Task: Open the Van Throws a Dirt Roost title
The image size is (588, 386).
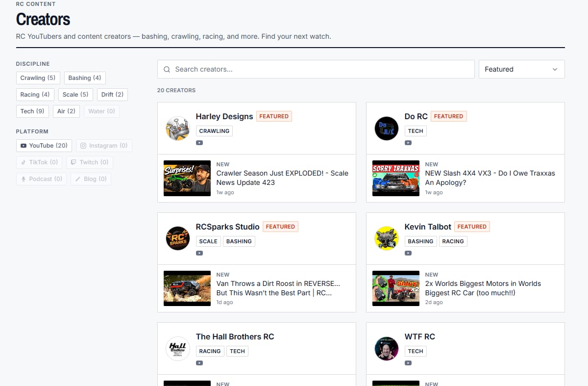Action: [x=278, y=288]
